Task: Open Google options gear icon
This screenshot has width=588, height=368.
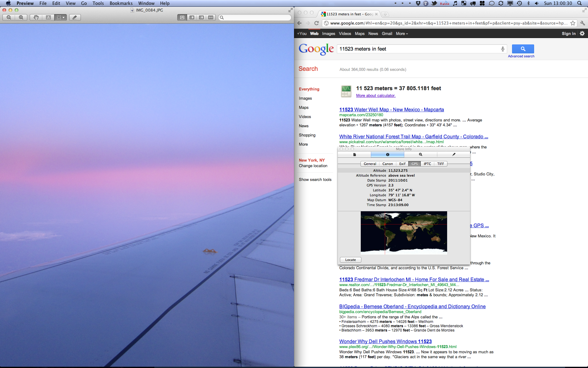Action: 582,33
